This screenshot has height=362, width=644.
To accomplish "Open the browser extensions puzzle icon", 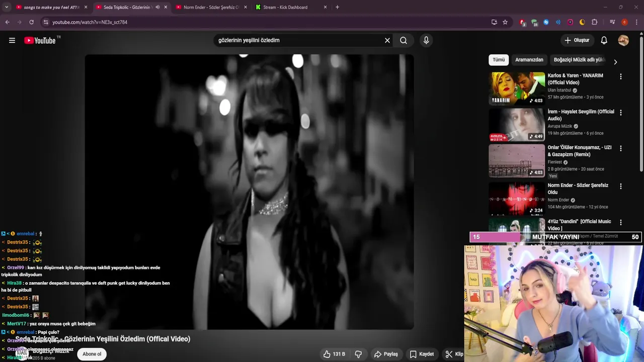I will [594, 22].
